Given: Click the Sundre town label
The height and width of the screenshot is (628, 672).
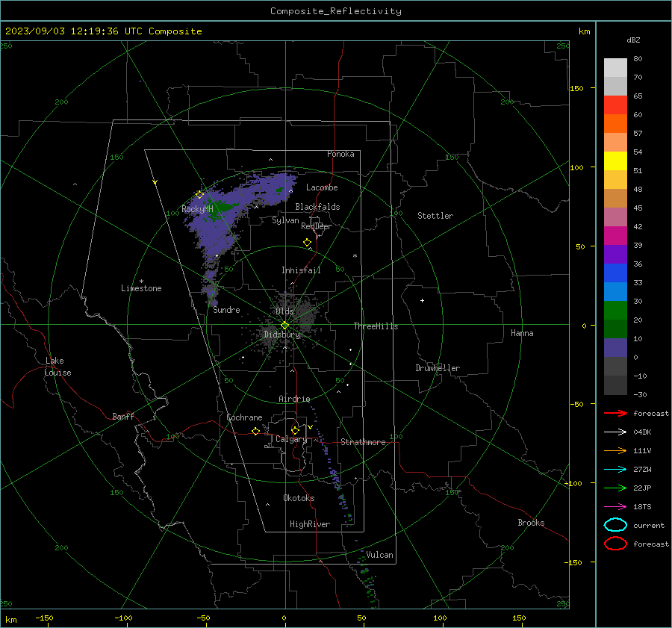Looking at the screenshot, I should (226, 310).
